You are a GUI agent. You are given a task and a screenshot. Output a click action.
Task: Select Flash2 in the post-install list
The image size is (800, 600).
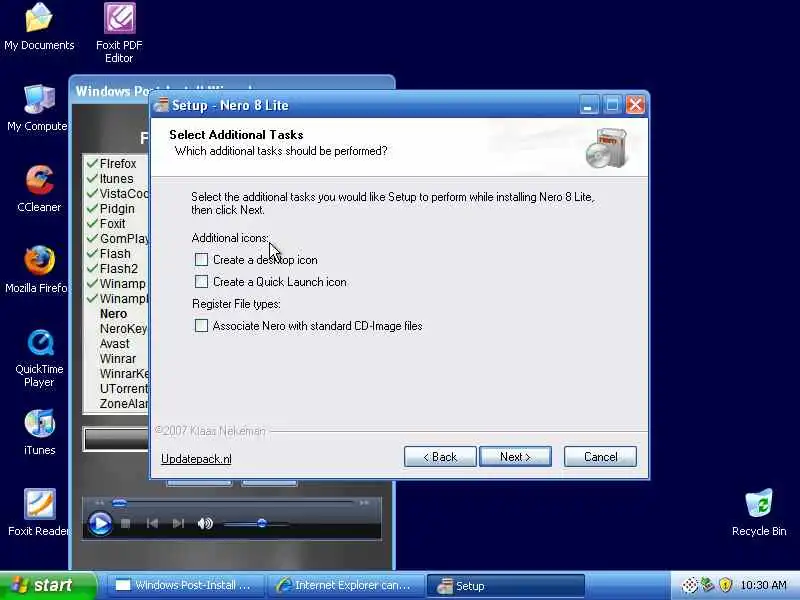coord(118,268)
